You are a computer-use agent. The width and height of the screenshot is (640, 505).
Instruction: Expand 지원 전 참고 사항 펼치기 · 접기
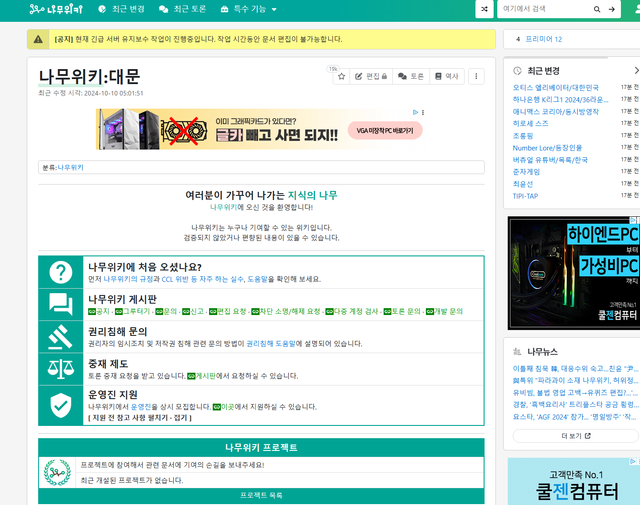click(140, 418)
